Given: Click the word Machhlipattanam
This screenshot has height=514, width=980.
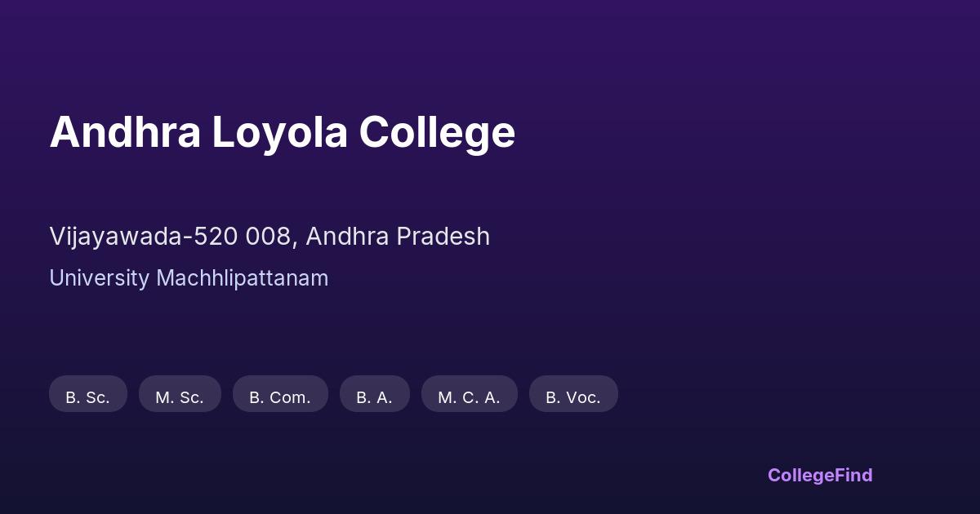Looking at the screenshot, I should [243, 278].
